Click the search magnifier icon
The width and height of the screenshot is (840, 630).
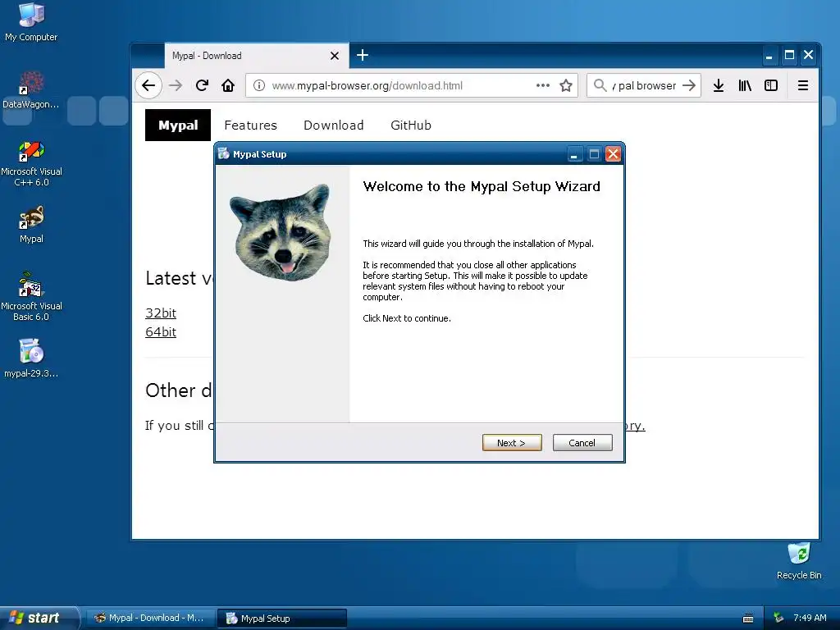tap(600, 85)
